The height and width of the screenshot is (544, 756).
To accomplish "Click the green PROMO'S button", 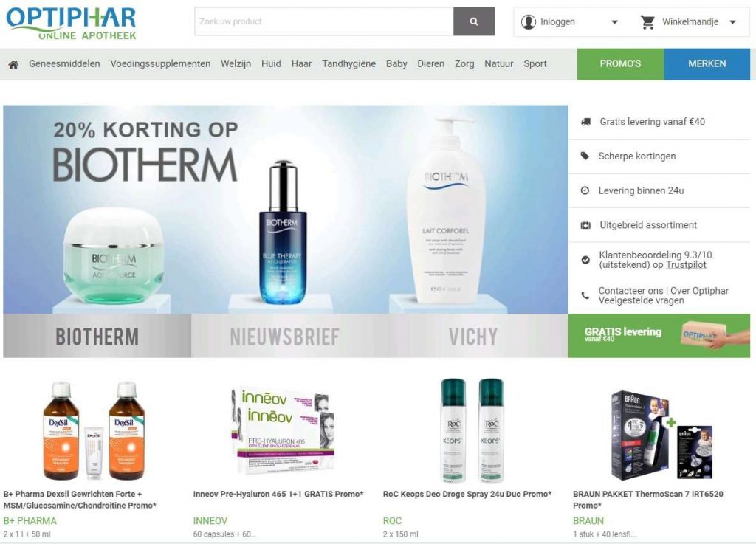I will (620, 63).
